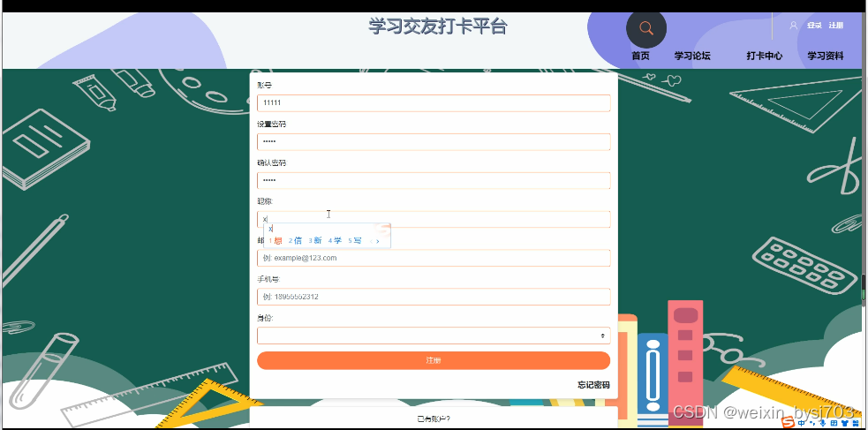Open 学习论坛 navigation item
Image resolution: width=868 pixels, height=430 pixels.
[692, 56]
